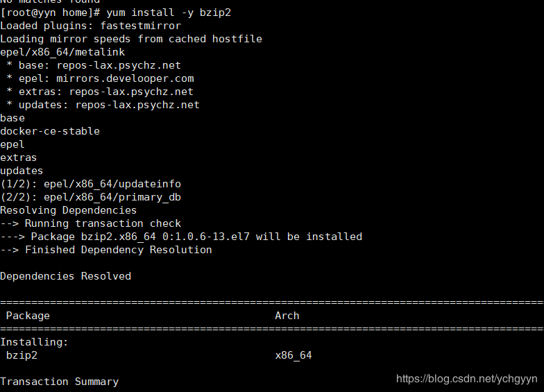Open the blog.csdn.net/ychgyyn watermark link
The height and width of the screenshot is (392, 544).
[466, 379]
